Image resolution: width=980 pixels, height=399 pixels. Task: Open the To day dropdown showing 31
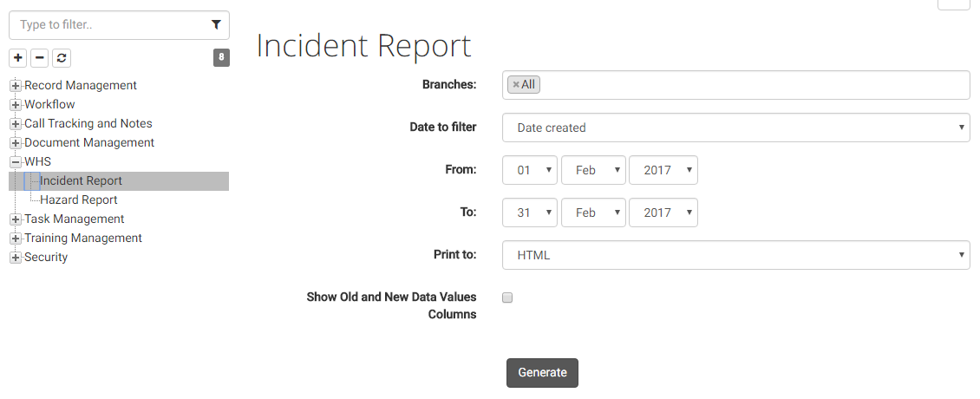[x=530, y=213]
